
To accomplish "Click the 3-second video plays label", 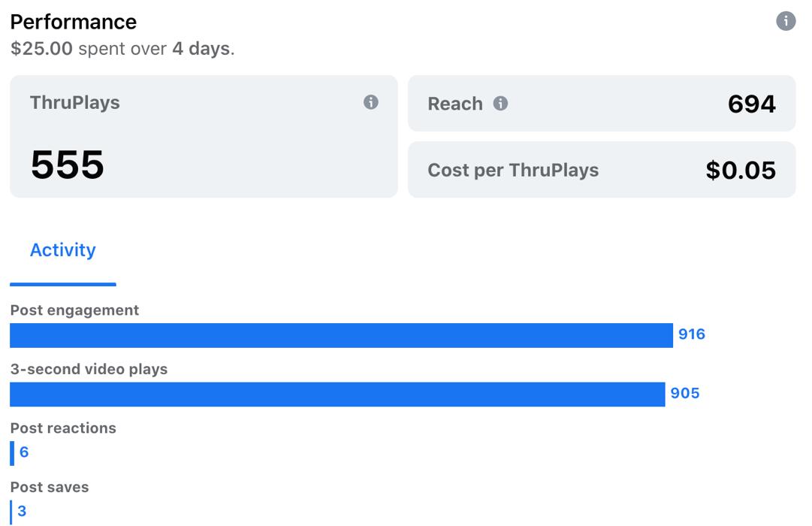I will click(89, 369).
